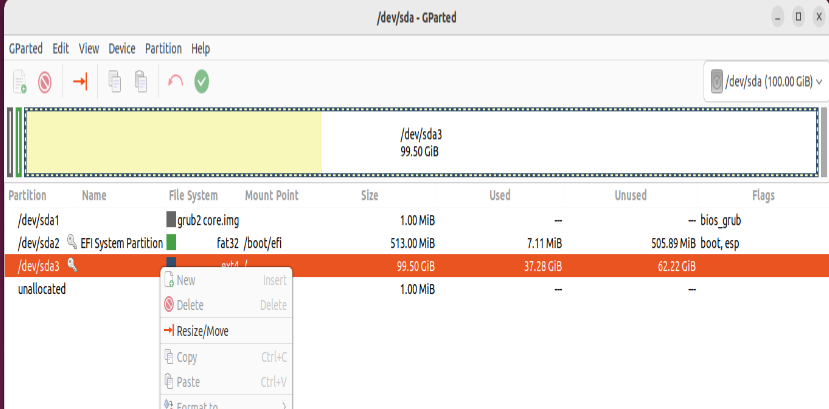Click the 505.89 MiB unused value
The image size is (829, 409).
click(674, 243)
